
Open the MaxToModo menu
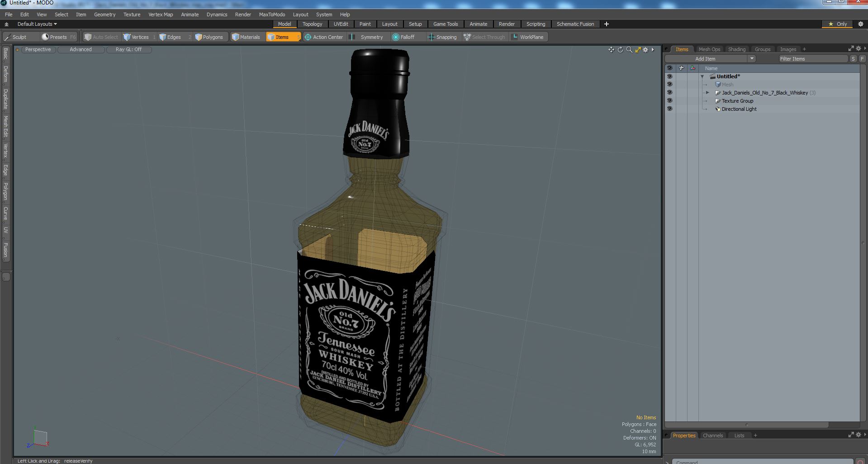click(272, 14)
